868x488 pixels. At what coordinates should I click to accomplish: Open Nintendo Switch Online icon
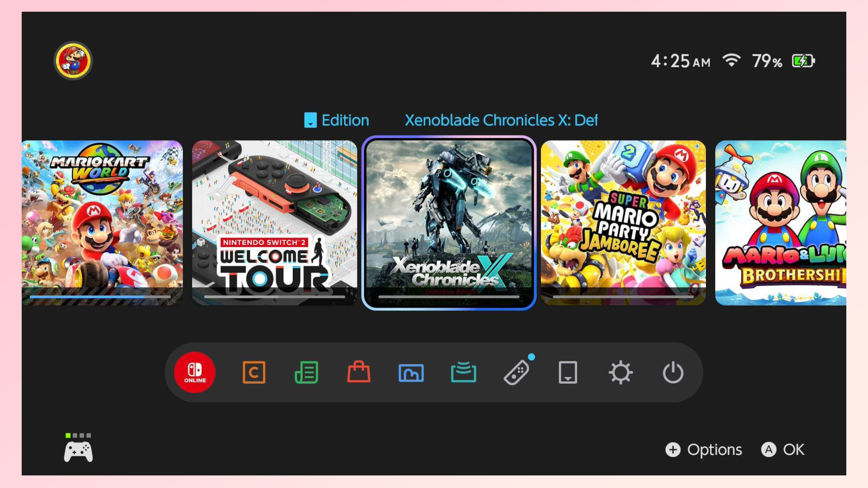click(x=195, y=372)
